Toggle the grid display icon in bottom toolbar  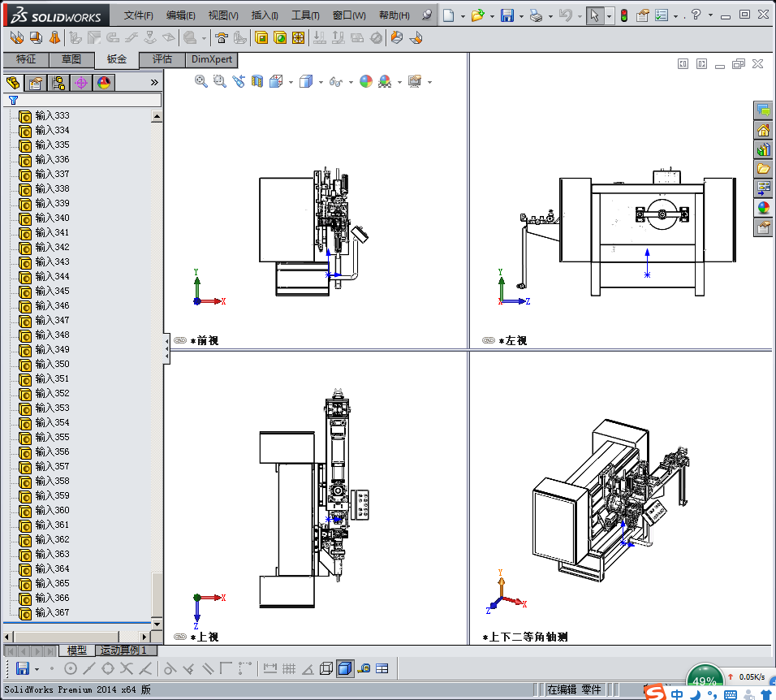coord(289,669)
